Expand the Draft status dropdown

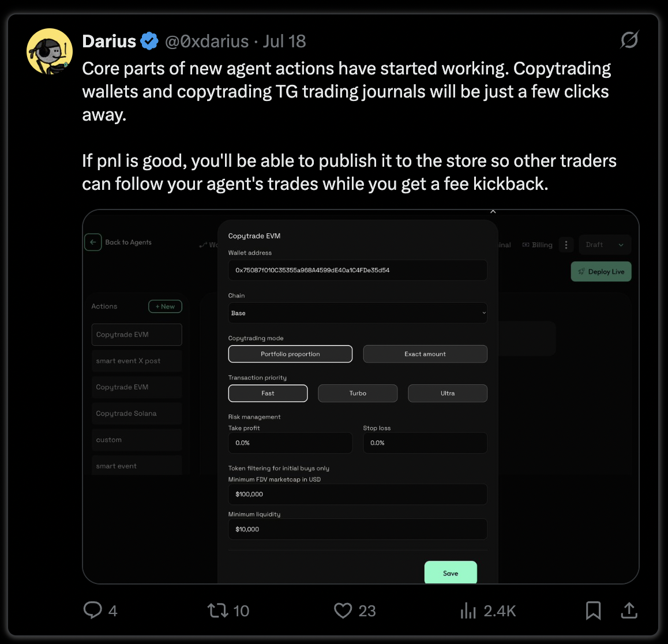pos(605,245)
